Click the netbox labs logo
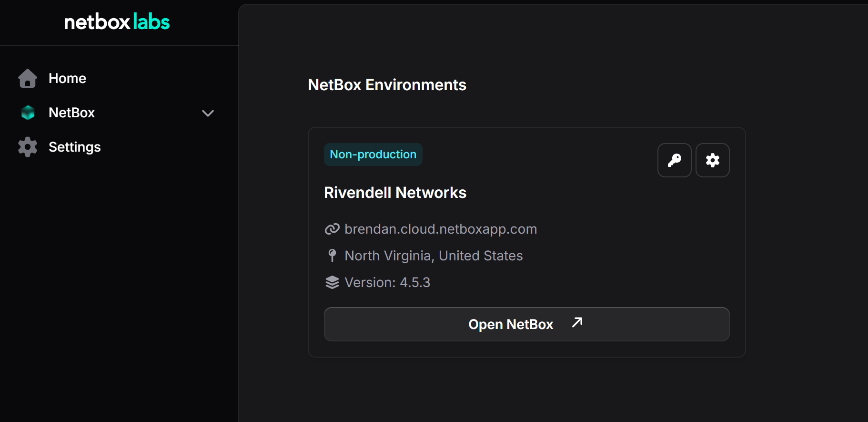This screenshot has width=868, height=422. [x=117, y=22]
